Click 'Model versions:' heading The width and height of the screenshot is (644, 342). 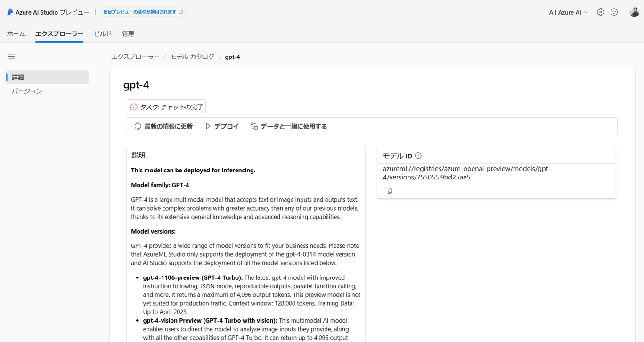tap(153, 231)
